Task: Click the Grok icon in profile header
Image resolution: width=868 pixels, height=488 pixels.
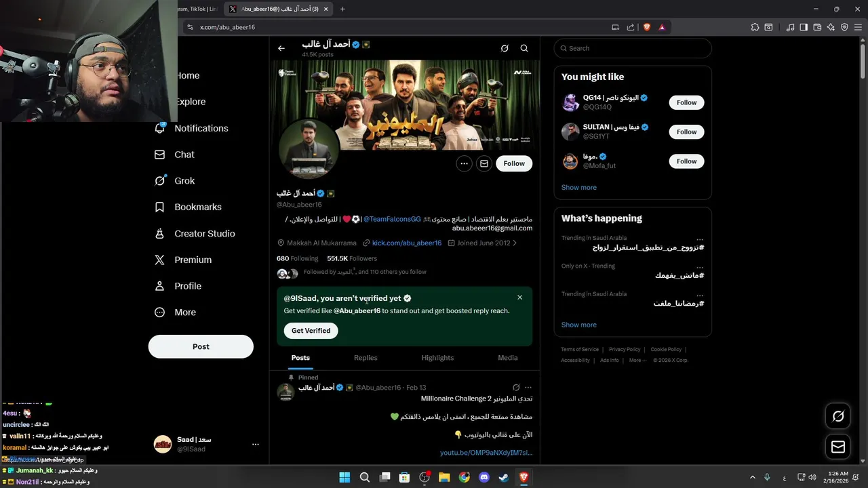Action: click(505, 48)
